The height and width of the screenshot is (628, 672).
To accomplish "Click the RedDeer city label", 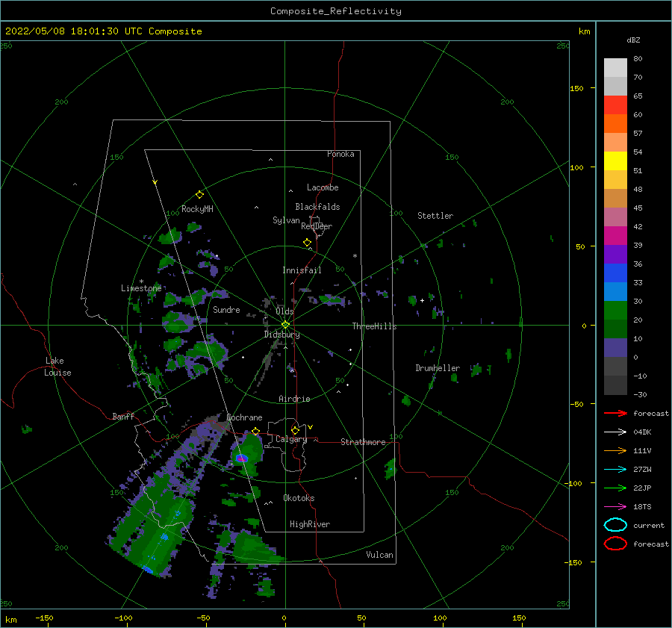I will coord(317,226).
